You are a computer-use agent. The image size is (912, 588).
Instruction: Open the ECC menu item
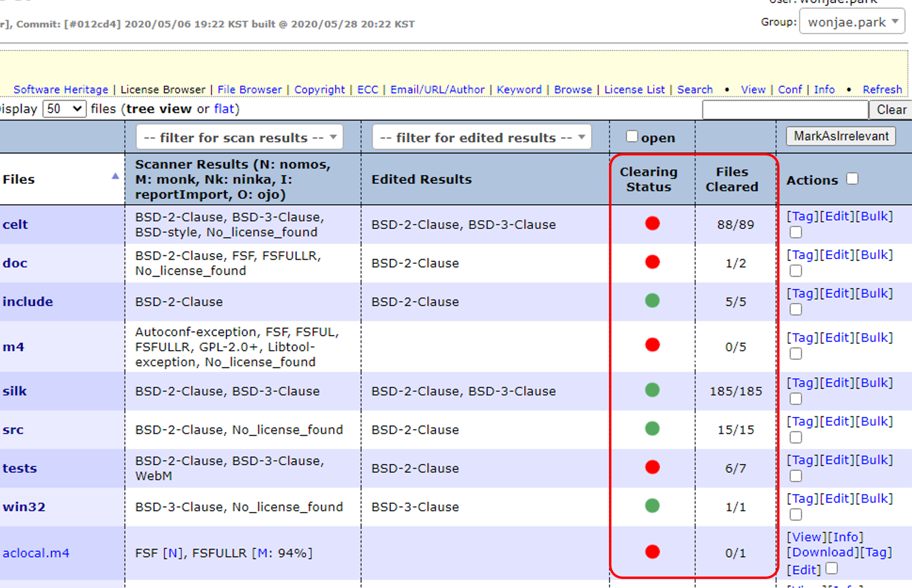(x=367, y=89)
